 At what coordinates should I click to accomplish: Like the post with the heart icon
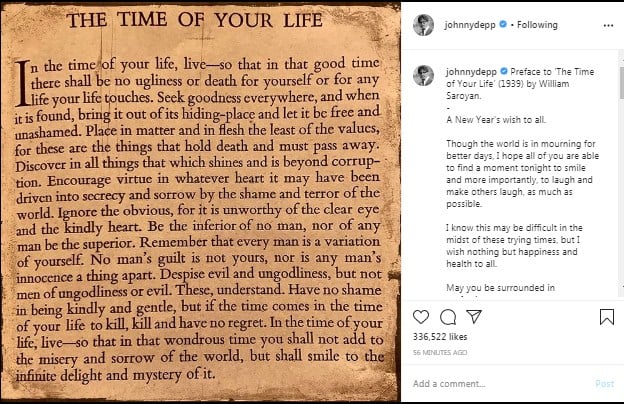[421, 317]
